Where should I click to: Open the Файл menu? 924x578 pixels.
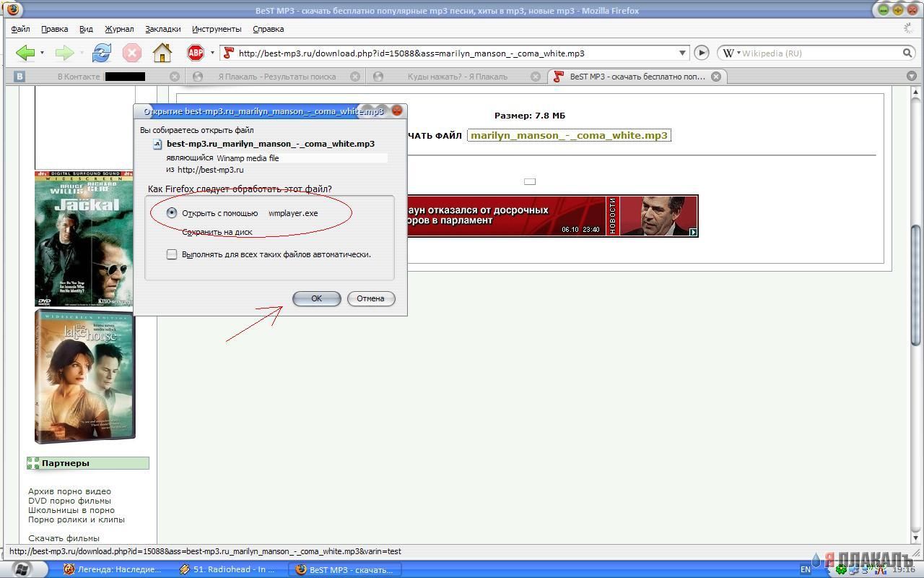[x=20, y=29]
